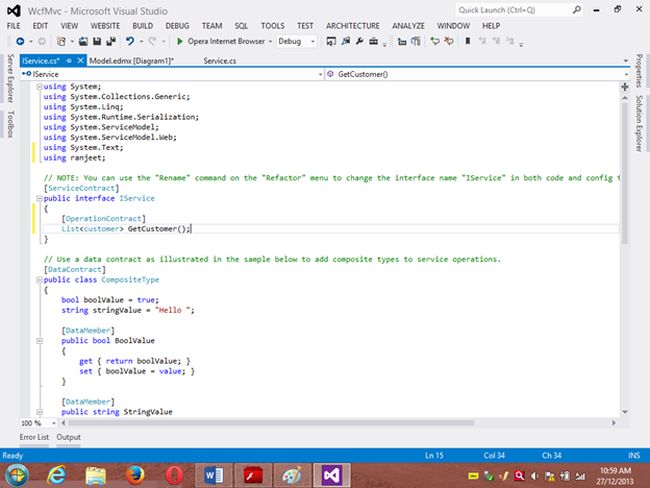Click the Save All toolbar icon

[x=109, y=42]
